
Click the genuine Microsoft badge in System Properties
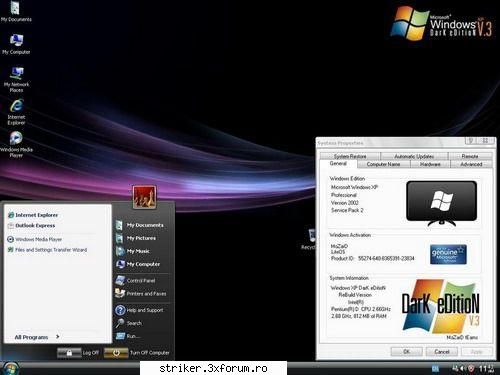(x=448, y=254)
